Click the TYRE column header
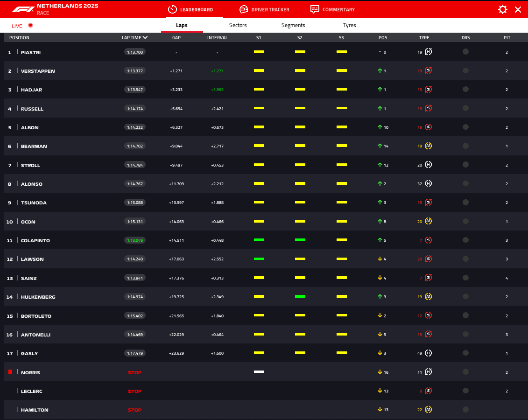This screenshot has width=528, height=420. (424, 38)
